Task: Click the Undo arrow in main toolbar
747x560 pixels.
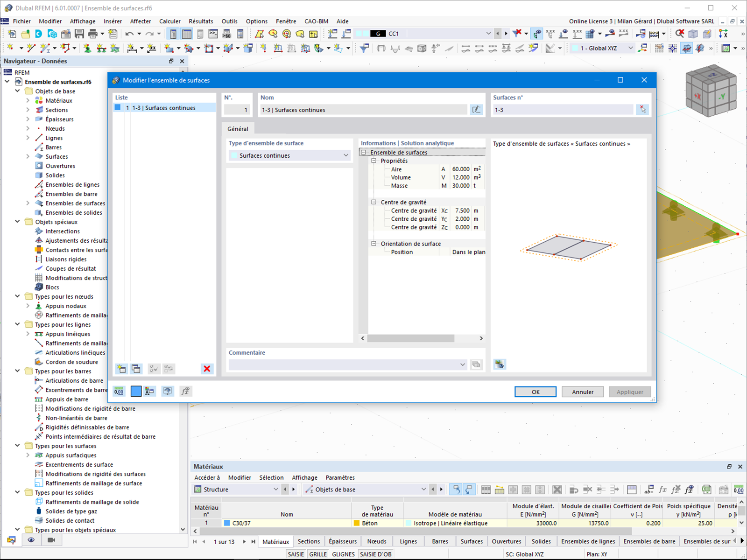Action: (129, 34)
